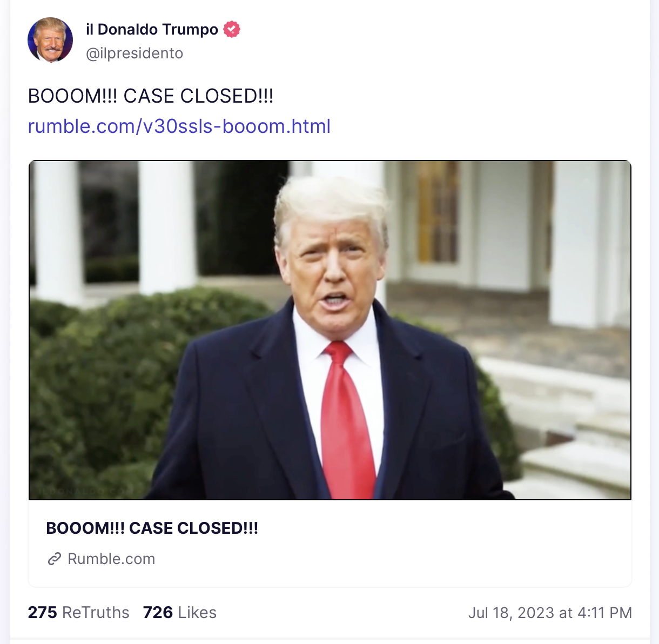This screenshot has height=644, width=659.
Task: Open the il Donaldo Trumpo display name
Action: [152, 29]
